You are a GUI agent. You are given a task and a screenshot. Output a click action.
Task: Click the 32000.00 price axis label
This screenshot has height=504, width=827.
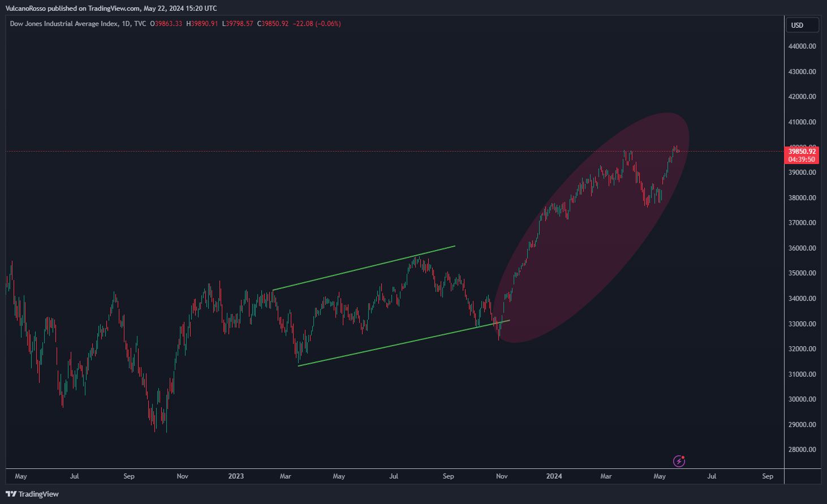(802, 349)
